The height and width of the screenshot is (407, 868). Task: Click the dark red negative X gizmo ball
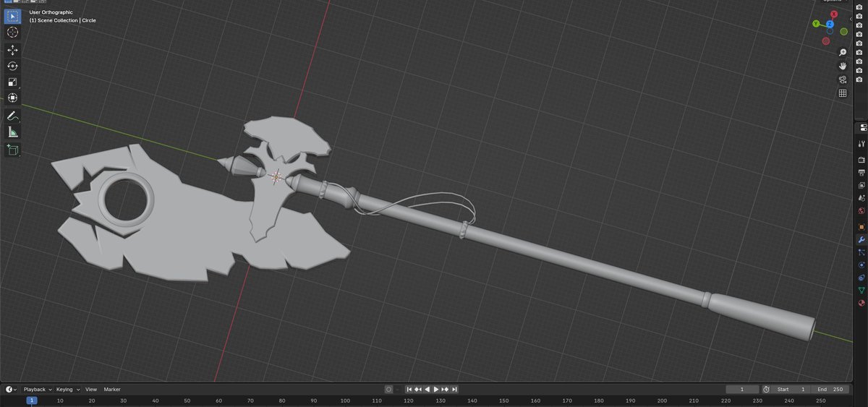(825, 41)
